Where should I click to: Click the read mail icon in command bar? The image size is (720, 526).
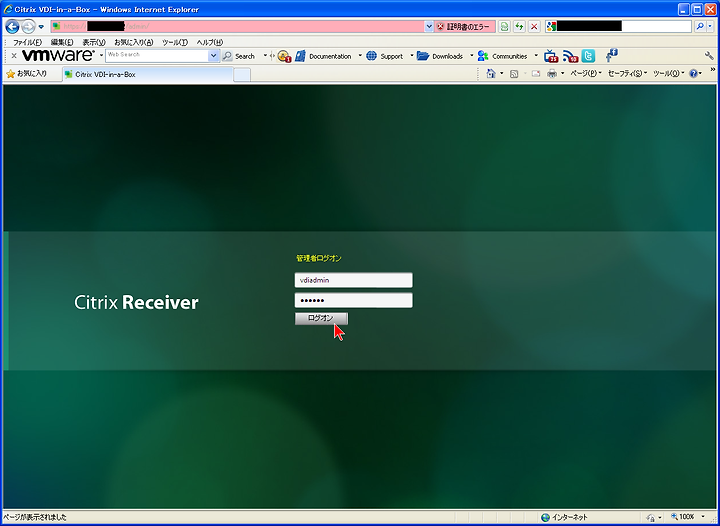(535, 73)
